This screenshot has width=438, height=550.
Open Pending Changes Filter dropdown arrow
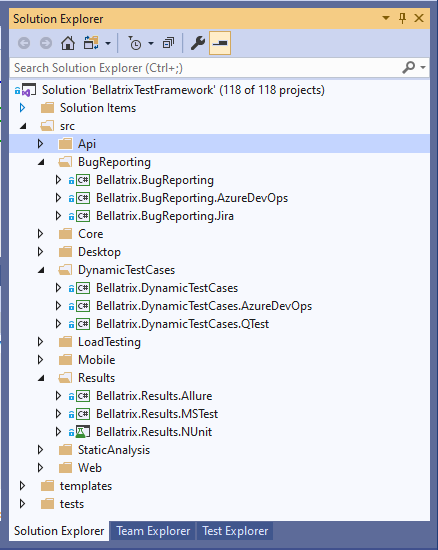pos(151,43)
